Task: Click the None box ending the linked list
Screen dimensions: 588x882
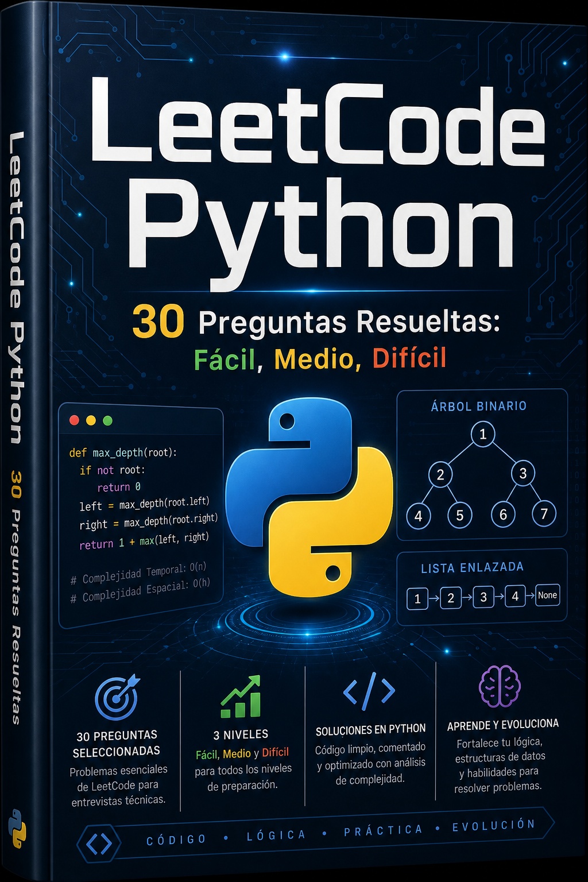Action: click(x=547, y=595)
